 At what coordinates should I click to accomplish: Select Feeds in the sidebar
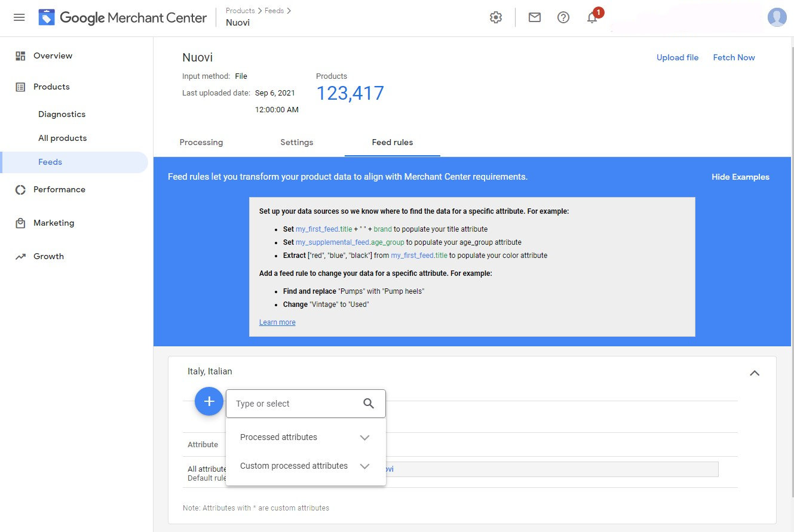coord(50,162)
